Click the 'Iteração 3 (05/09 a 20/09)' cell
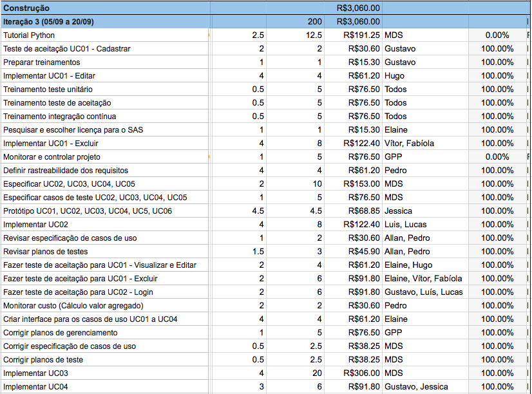 point(104,22)
